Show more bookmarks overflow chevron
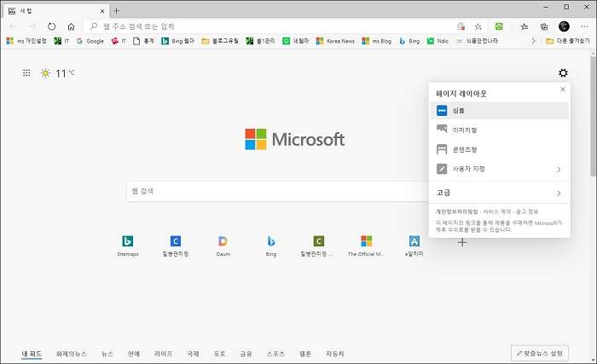Image resolution: width=597 pixels, height=364 pixels. pyautogui.click(x=533, y=41)
